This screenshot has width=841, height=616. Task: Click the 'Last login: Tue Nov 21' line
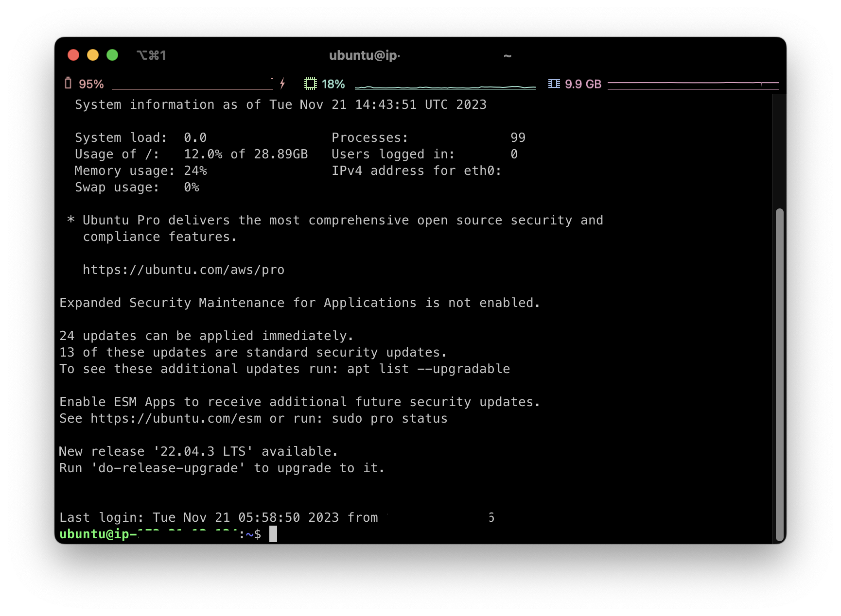click(277, 517)
